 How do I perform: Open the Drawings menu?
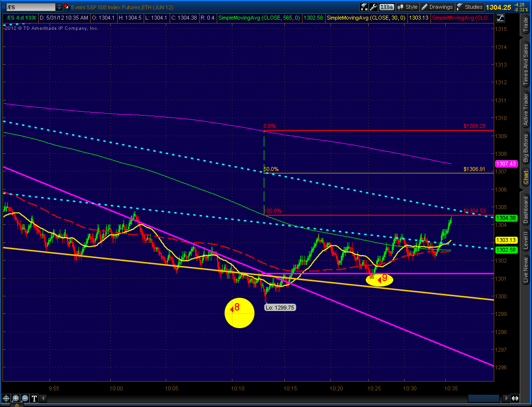point(437,7)
